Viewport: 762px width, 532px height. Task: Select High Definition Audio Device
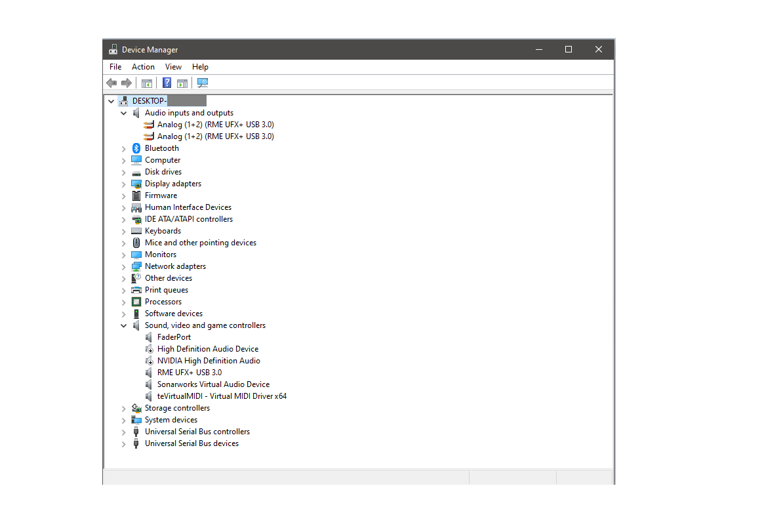208,349
